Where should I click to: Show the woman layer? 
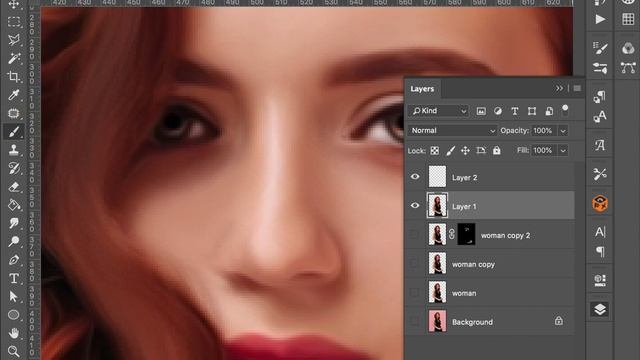(415, 293)
